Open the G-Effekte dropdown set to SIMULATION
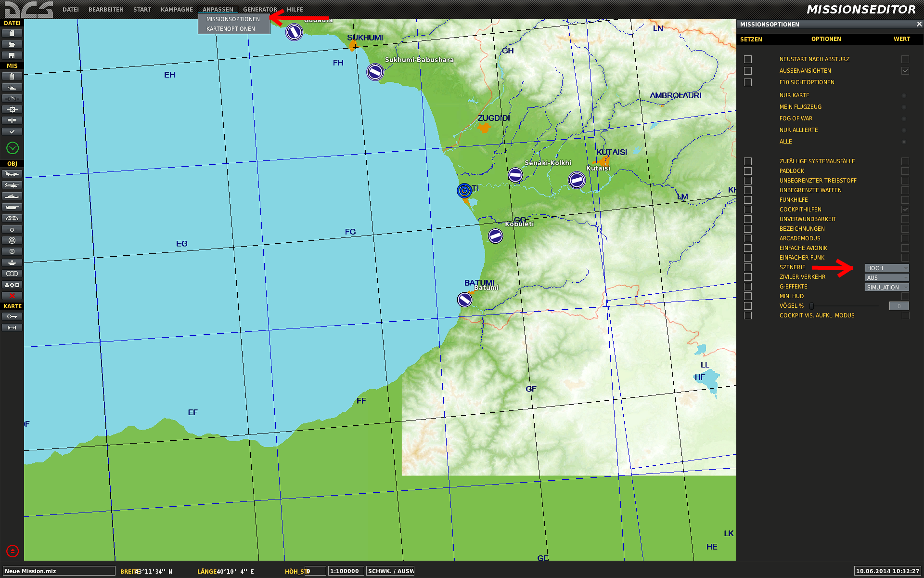This screenshot has height=578, width=924. pos(887,287)
